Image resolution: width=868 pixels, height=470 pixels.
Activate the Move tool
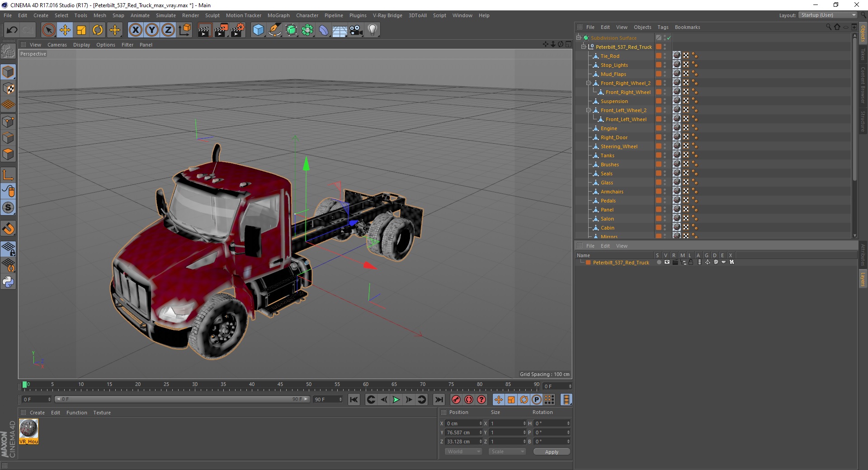coord(65,30)
